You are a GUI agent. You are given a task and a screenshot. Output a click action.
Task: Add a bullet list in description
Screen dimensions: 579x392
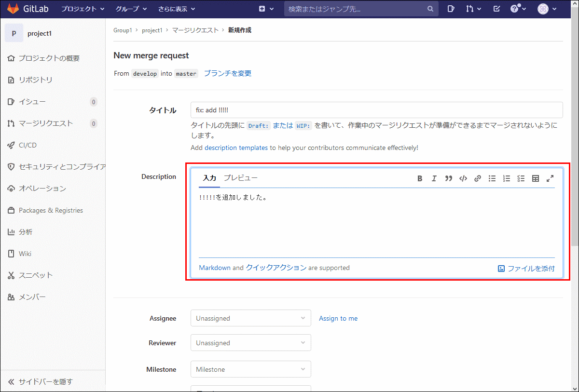tap(492, 178)
